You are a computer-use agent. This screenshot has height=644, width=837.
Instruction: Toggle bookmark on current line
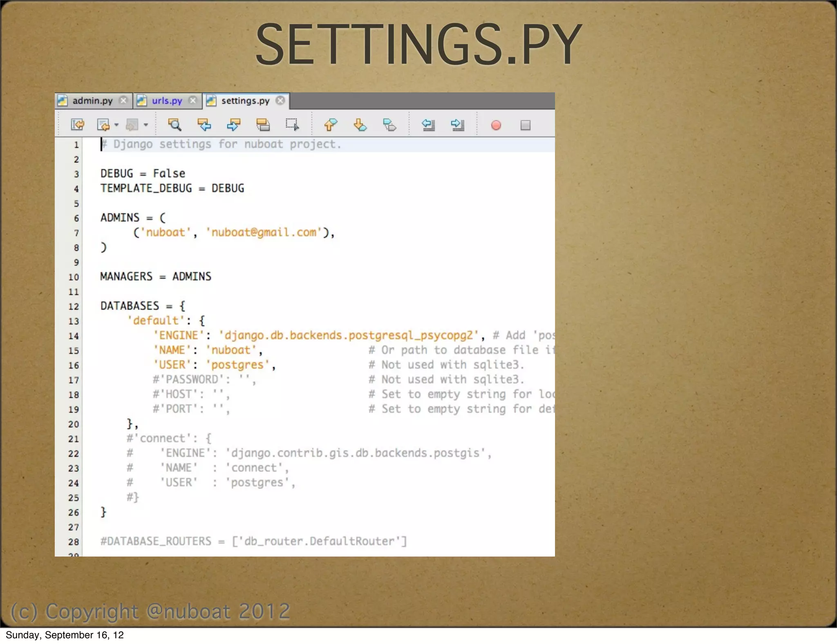point(389,125)
